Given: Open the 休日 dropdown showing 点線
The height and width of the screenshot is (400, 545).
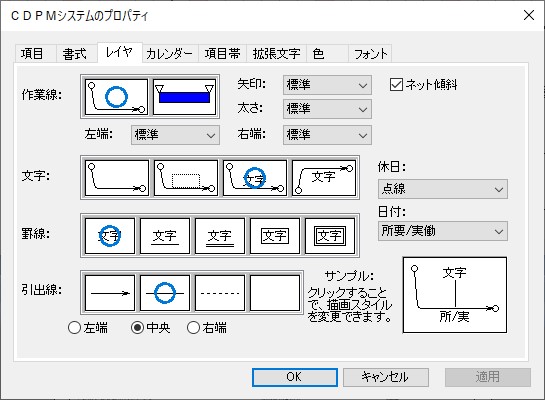Looking at the screenshot, I should [x=443, y=189].
